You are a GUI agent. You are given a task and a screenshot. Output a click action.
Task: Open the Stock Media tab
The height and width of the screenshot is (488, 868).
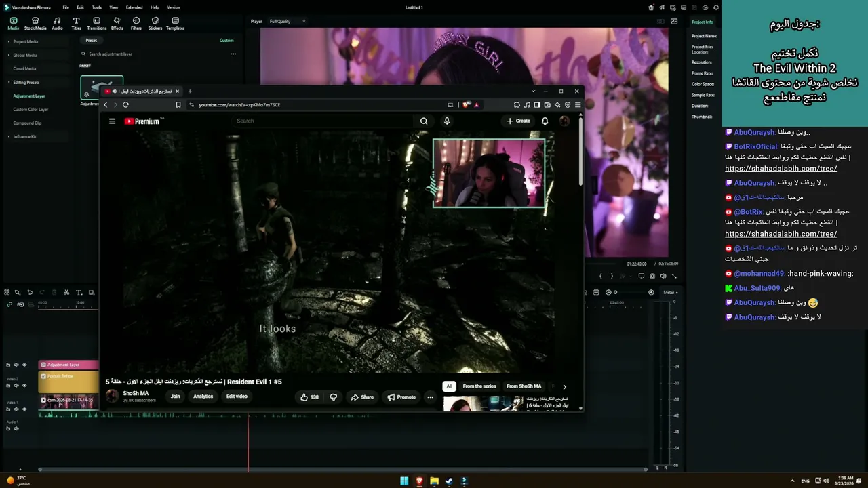(x=35, y=24)
